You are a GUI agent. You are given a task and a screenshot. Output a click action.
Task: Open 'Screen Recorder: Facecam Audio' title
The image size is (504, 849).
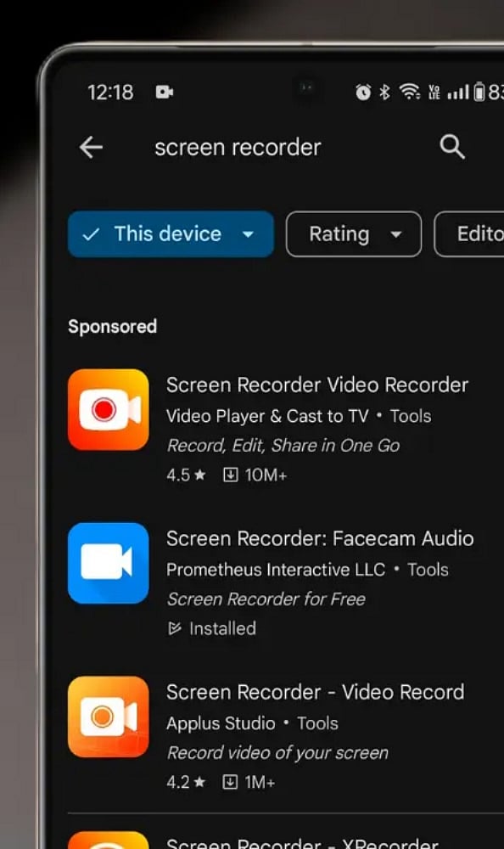coord(320,539)
